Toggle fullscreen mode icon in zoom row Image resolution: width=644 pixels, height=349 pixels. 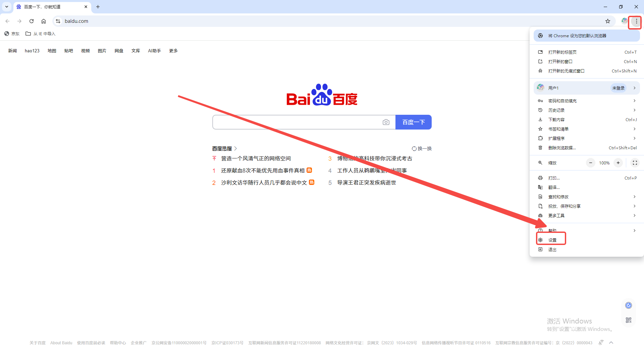click(635, 163)
